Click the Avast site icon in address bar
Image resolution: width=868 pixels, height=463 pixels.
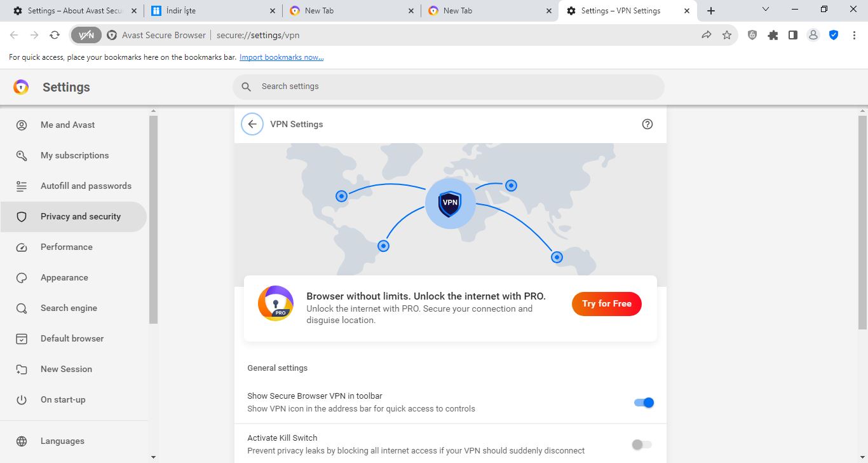[112, 35]
